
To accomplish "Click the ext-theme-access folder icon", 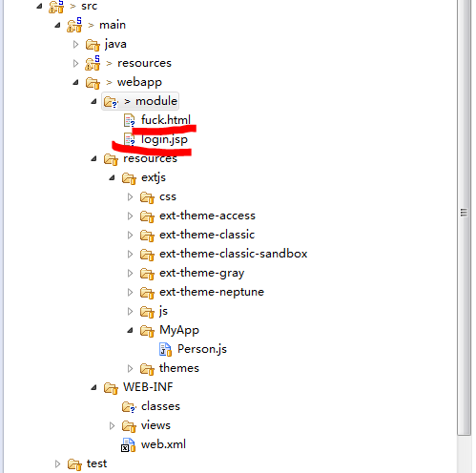I will tap(147, 216).
